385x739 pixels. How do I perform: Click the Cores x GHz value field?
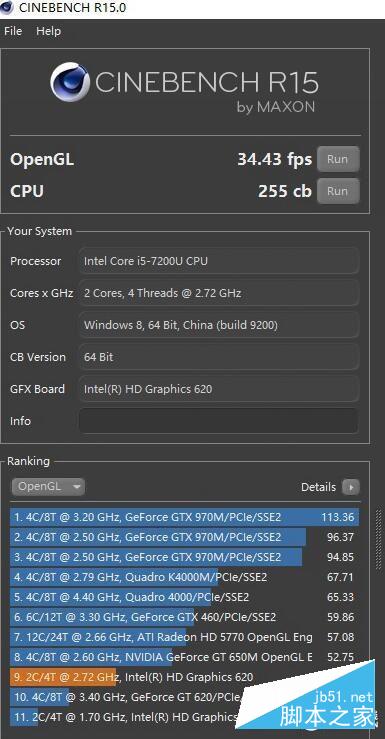click(x=219, y=293)
